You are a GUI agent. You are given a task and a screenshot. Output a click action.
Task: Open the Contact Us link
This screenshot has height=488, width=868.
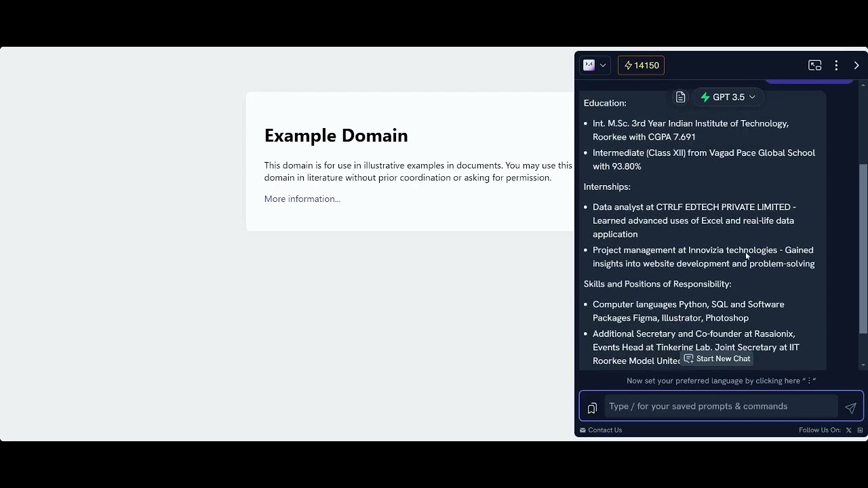[x=600, y=430]
